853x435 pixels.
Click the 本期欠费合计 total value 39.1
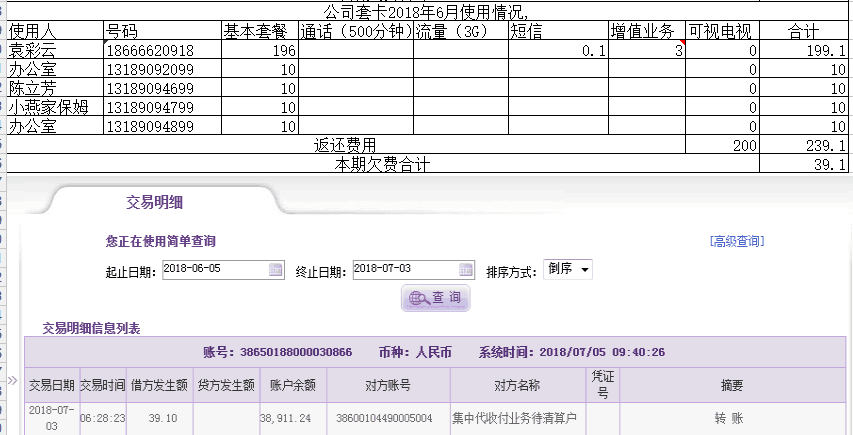[805, 164]
